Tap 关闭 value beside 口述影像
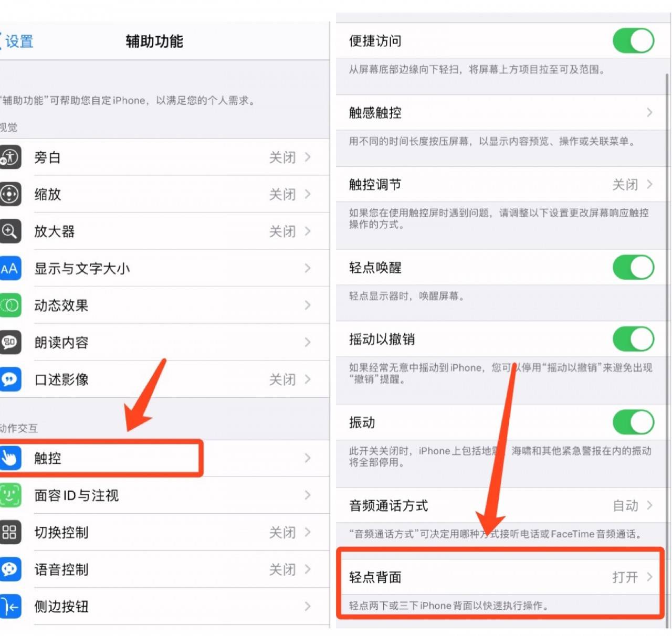The image size is (672, 636). click(282, 379)
